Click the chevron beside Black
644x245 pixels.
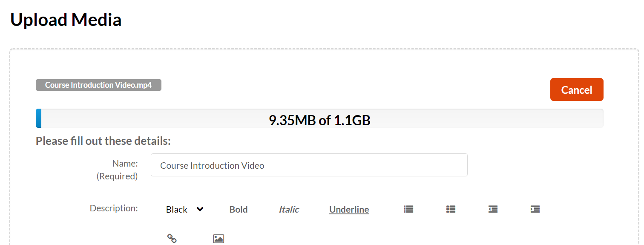point(200,209)
